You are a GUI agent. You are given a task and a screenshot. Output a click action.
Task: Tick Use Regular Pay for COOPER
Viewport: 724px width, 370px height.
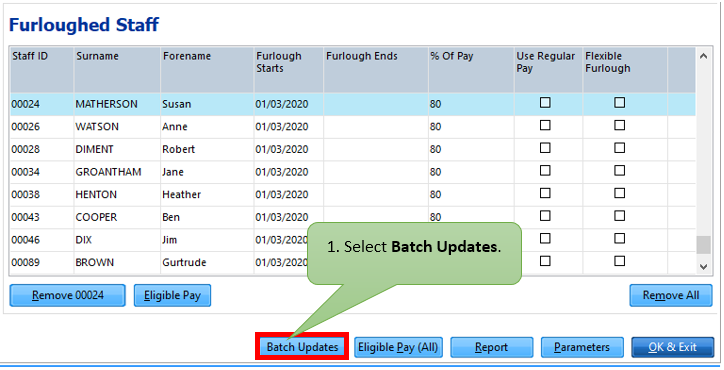545,216
